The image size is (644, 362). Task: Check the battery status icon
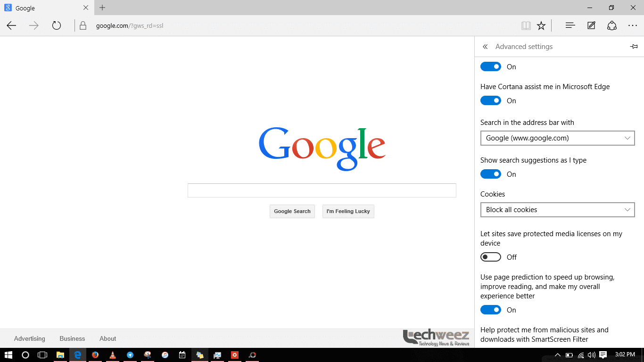pos(569,355)
